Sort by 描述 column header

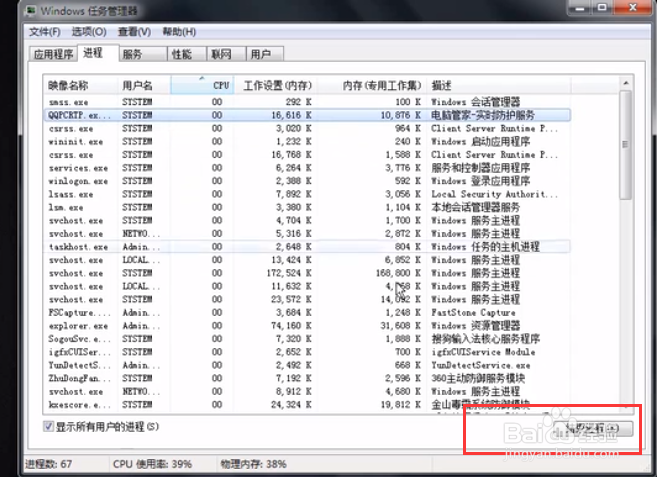(498, 86)
